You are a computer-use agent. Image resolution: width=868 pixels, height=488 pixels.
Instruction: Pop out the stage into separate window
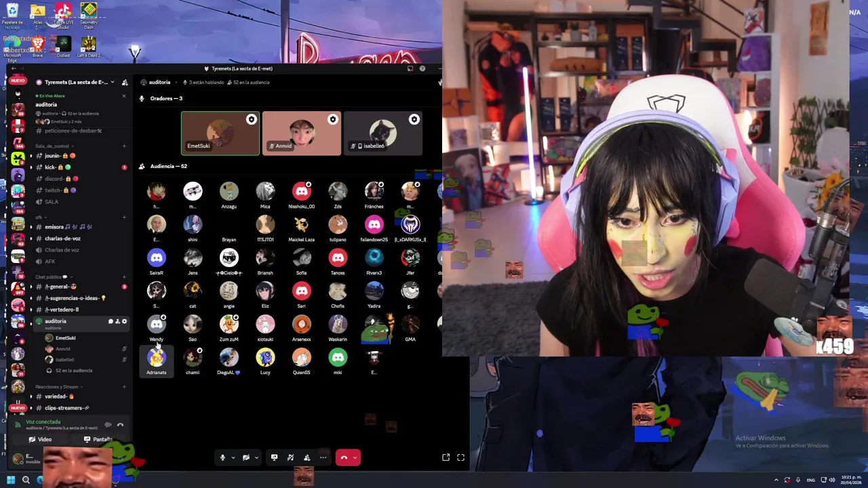[x=446, y=457]
